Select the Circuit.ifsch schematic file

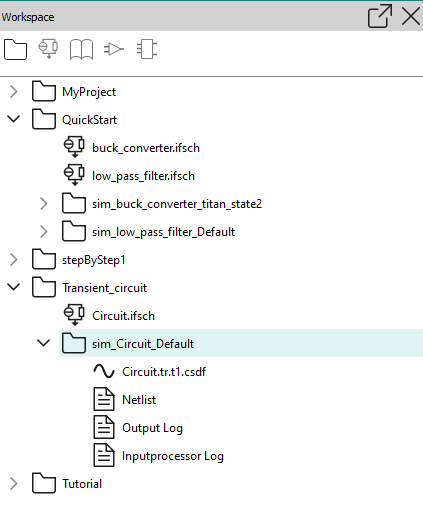(123, 316)
